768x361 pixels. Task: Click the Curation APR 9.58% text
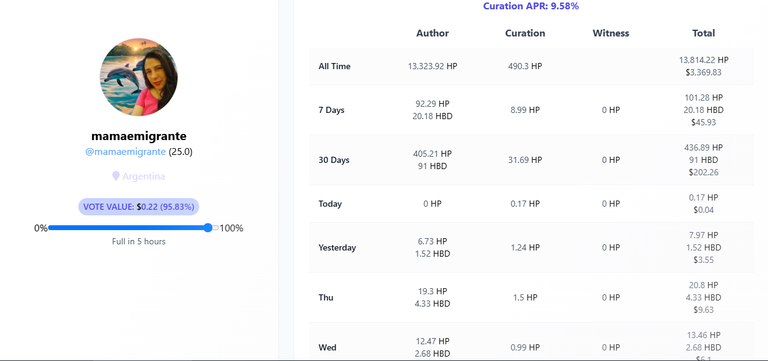tap(531, 6)
